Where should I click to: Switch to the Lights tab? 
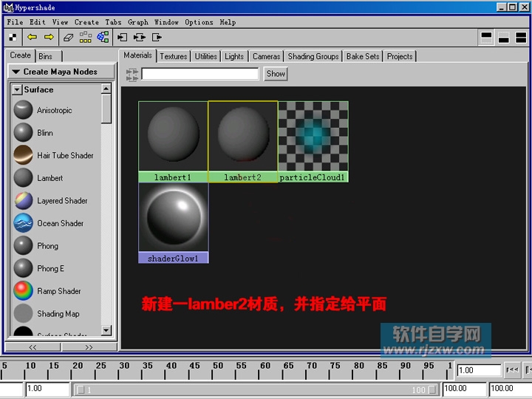234,56
